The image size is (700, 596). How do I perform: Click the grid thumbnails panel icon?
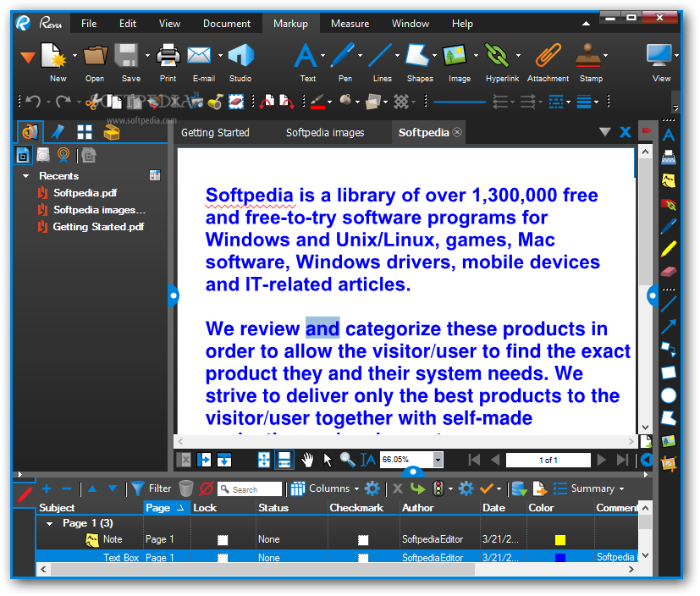[x=85, y=132]
